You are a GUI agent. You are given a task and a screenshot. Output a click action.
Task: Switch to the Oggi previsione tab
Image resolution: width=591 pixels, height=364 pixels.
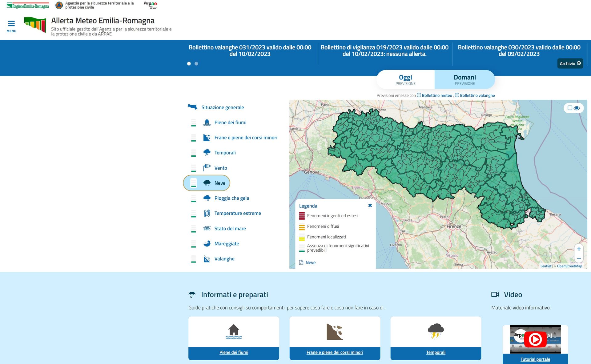pos(405,79)
